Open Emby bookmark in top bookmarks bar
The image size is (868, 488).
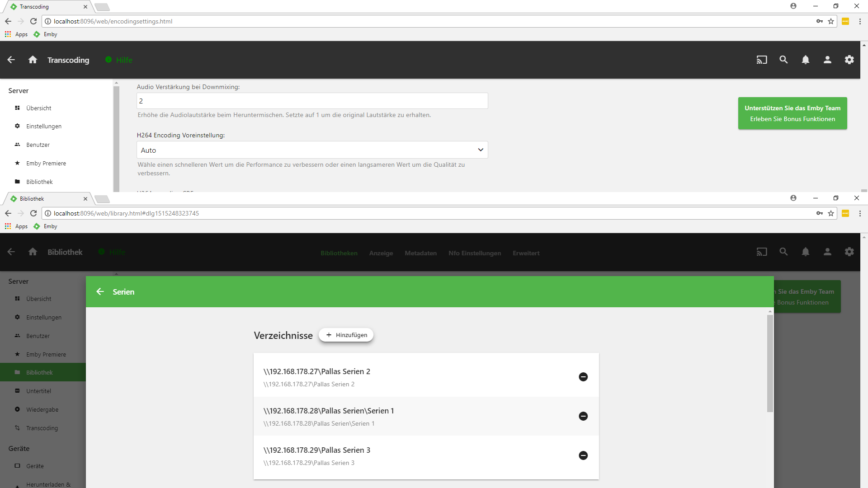point(46,34)
